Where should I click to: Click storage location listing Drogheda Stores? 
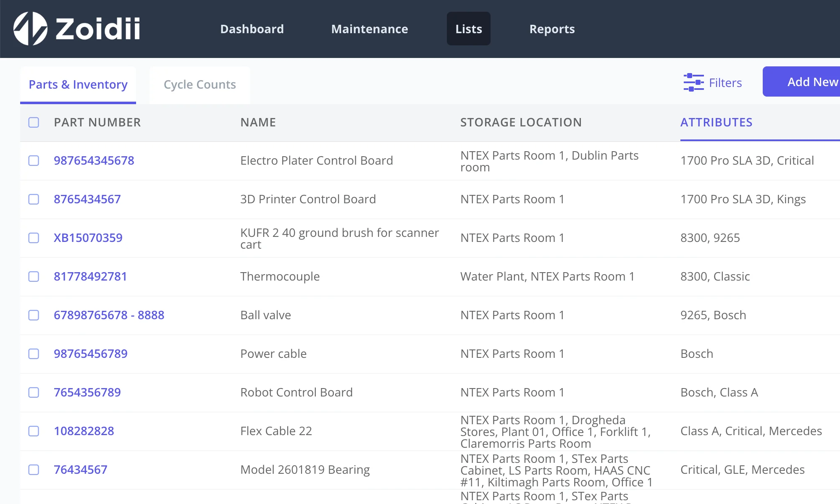click(556, 432)
